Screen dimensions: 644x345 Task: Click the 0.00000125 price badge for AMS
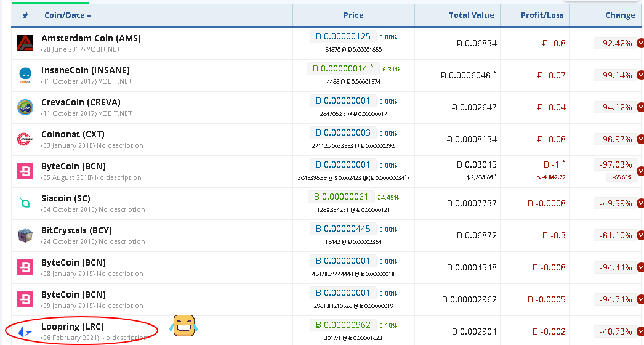point(342,36)
